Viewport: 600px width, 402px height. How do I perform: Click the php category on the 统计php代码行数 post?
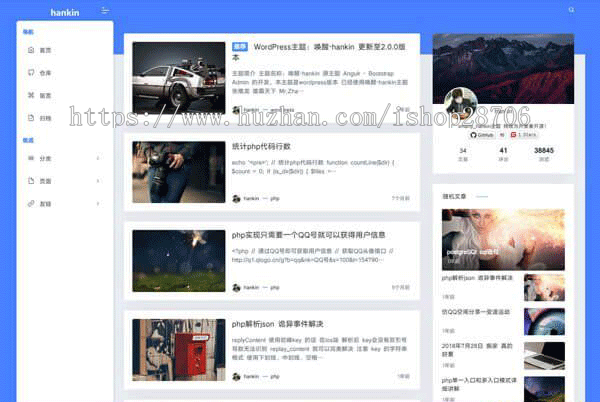point(275,199)
